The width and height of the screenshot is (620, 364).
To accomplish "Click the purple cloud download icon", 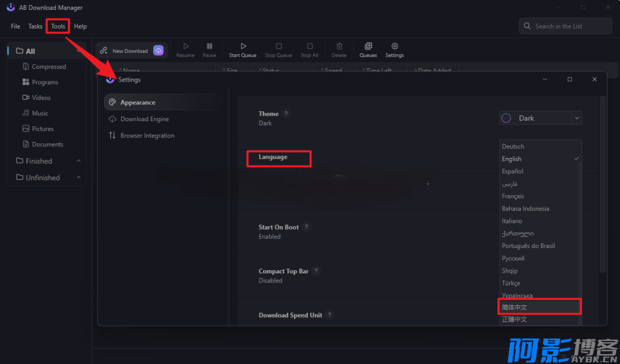I will [158, 51].
